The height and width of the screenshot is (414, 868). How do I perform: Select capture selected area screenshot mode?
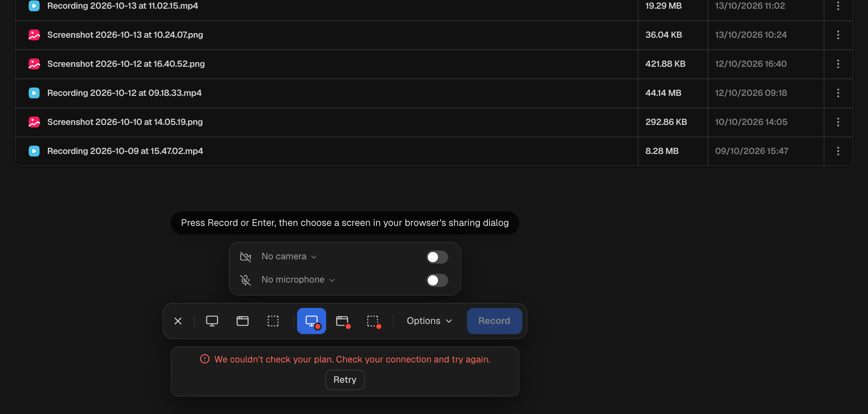273,321
